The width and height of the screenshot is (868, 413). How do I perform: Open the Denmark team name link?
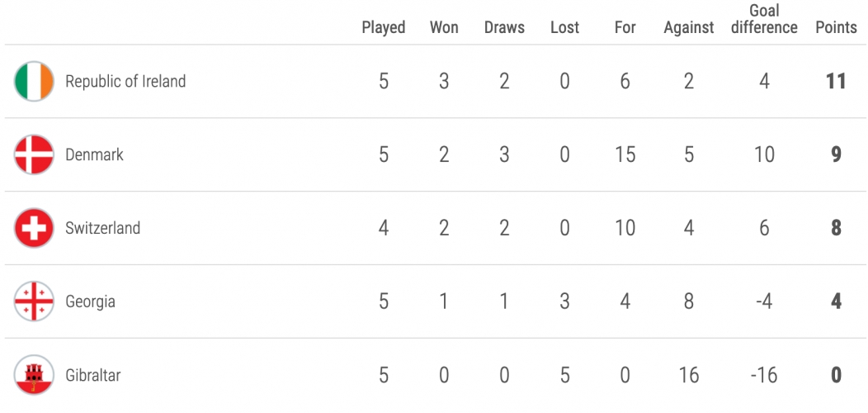(94, 154)
